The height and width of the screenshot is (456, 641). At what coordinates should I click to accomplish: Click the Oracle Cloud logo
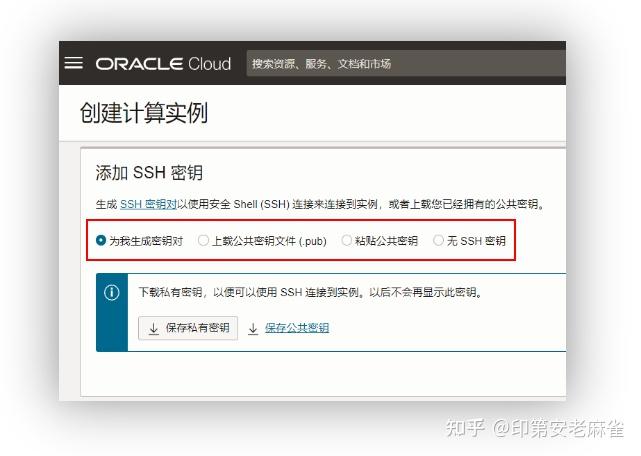163,64
